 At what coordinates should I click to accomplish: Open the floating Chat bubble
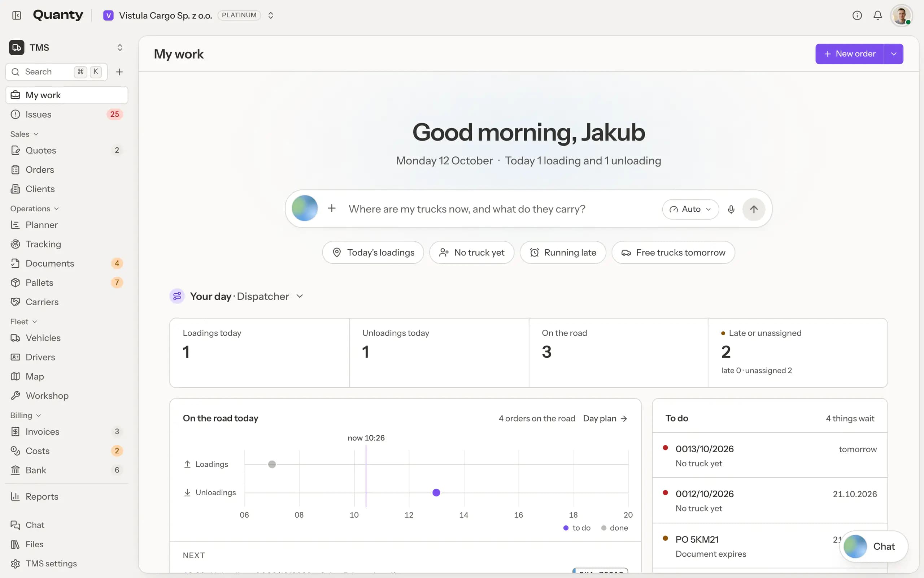point(873,546)
